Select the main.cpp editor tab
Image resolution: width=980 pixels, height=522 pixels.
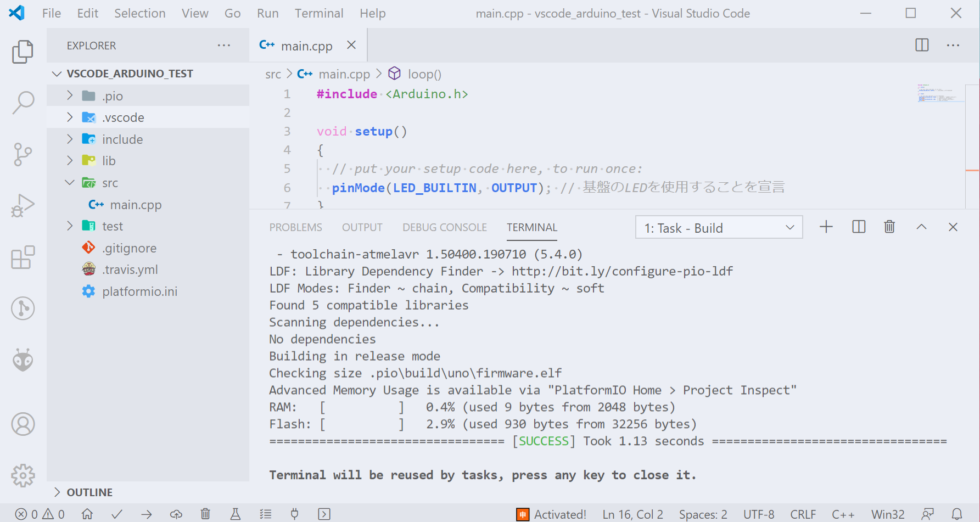(308, 46)
